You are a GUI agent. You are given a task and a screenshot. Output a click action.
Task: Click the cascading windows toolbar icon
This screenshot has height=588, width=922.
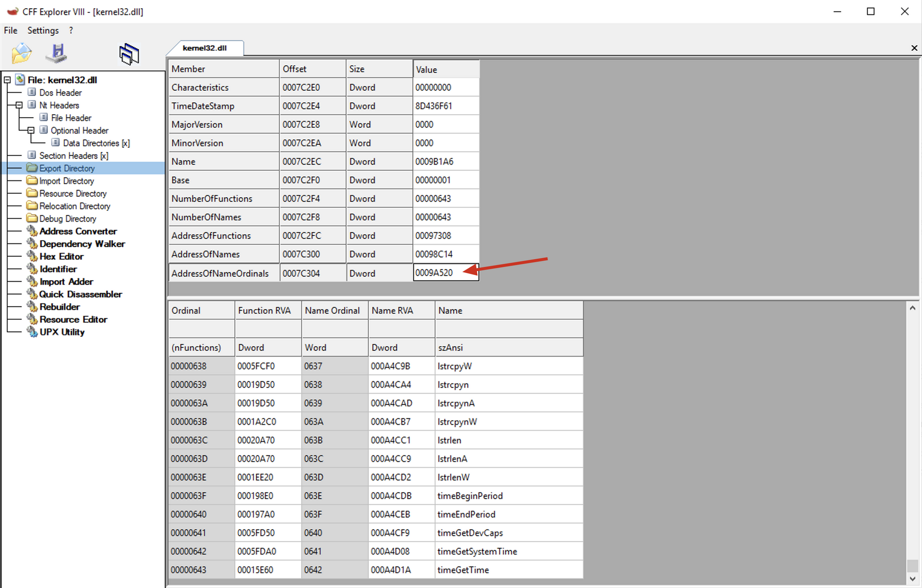coord(129,54)
